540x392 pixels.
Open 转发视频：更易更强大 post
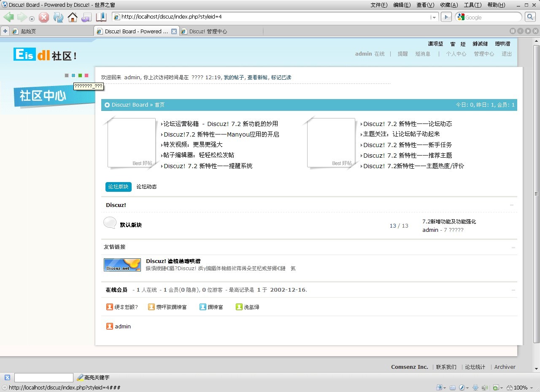point(193,145)
